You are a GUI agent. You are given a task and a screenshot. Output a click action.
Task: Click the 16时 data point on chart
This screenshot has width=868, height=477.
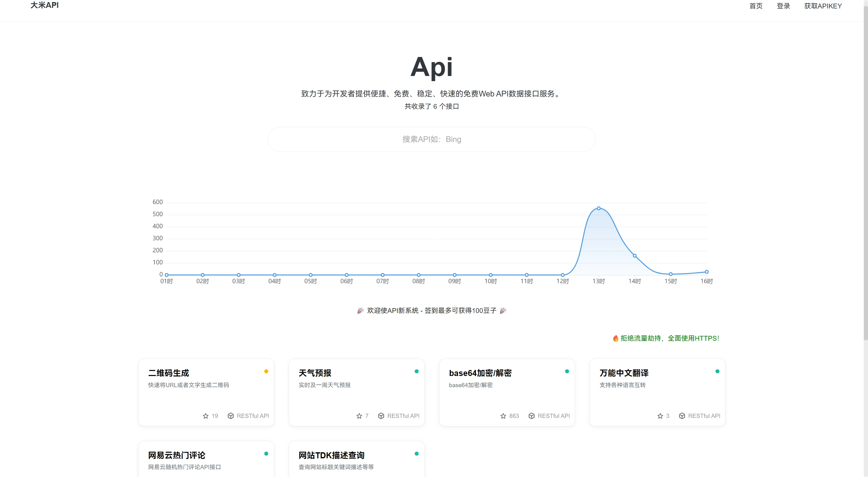[706, 272]
